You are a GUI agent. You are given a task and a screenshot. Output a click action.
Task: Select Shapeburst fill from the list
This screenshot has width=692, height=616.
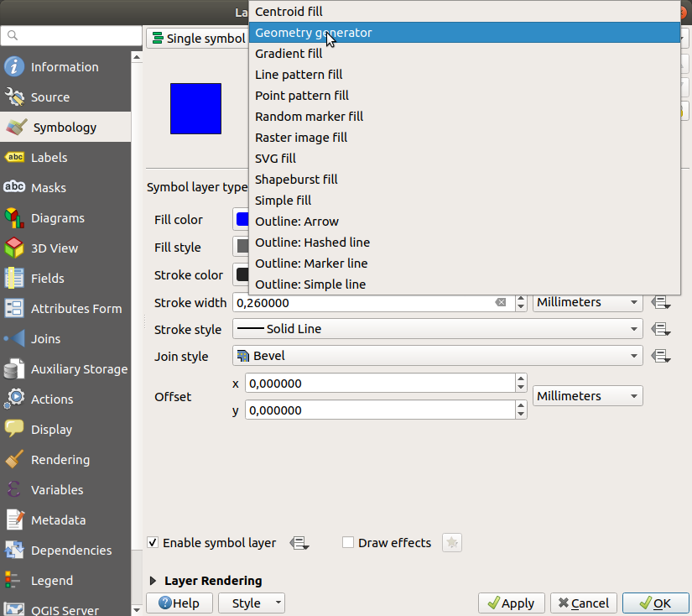click(x=296, y=180)
